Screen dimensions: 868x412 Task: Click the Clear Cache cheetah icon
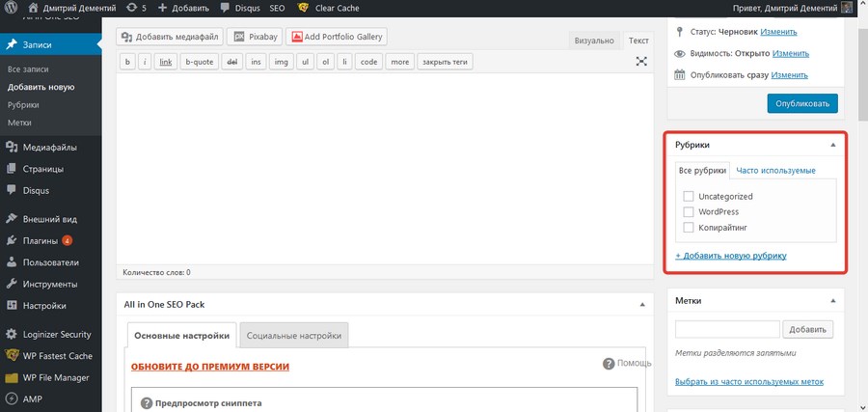(303, 8)
